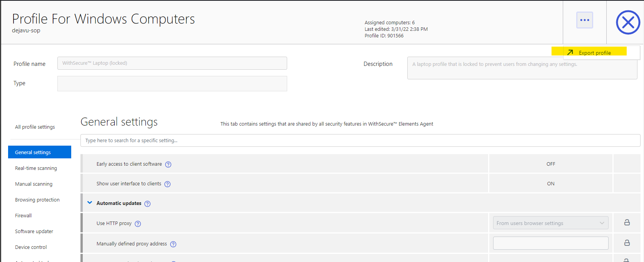Toggle the Show user interface to clients ON value
644x262 pixels.
[x=551, y=183]
